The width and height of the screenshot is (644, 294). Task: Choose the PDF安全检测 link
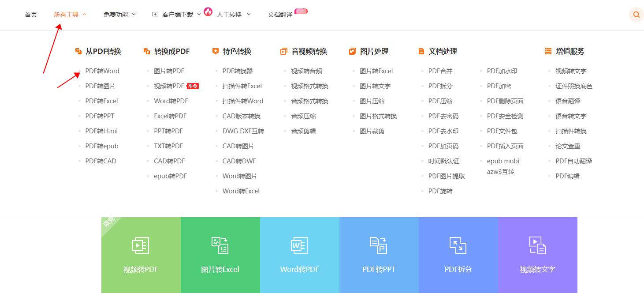(x=505, y=116)
